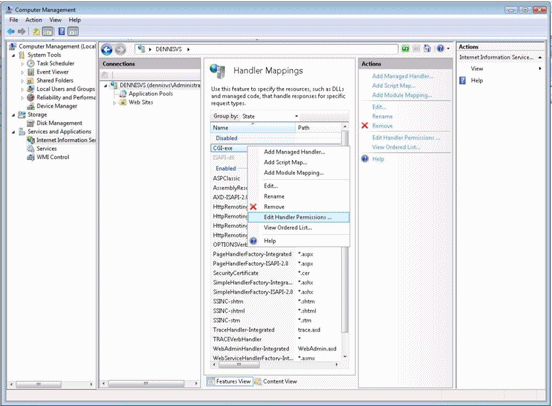
Task: Switch to the Content View tab
Action: 276,381
